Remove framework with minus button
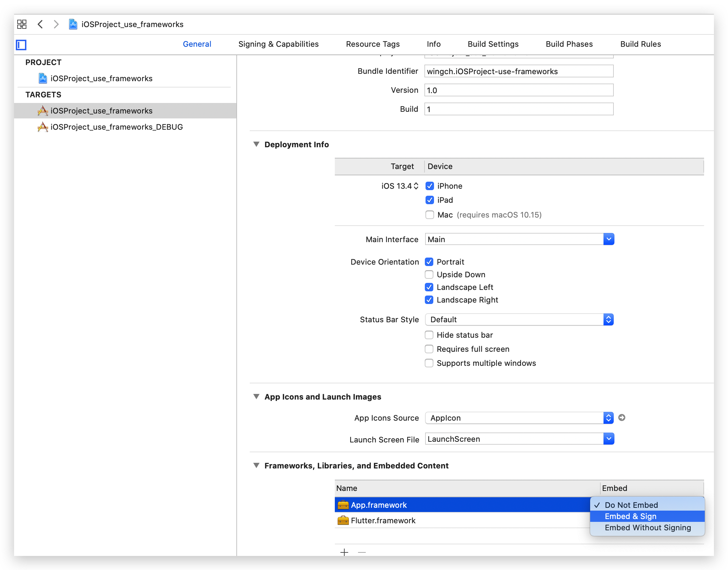This screenshot has width=728, height=570. click(362, 552)
